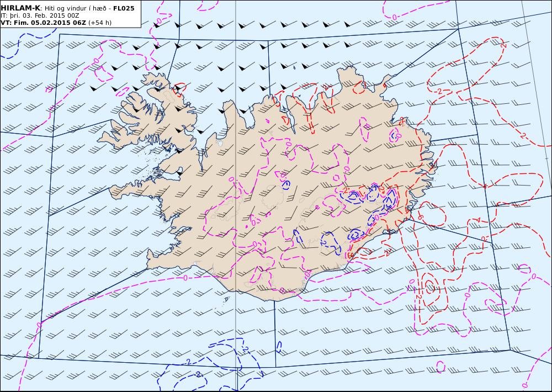Select the '(+54 h)' forecast offset text
552x392 pixels.
(x=99, y=23)
